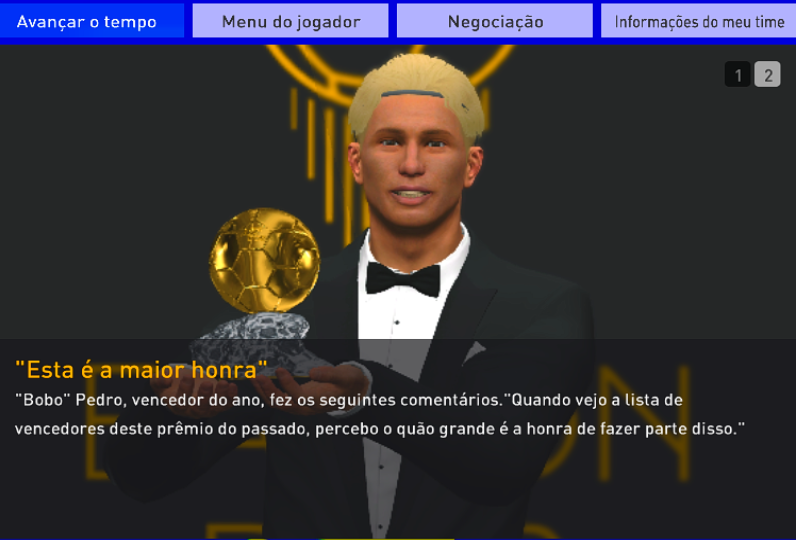Select the headline "Esta é a maior honra"
Viewport: 796px width, 540px height.
click(141, 369)
